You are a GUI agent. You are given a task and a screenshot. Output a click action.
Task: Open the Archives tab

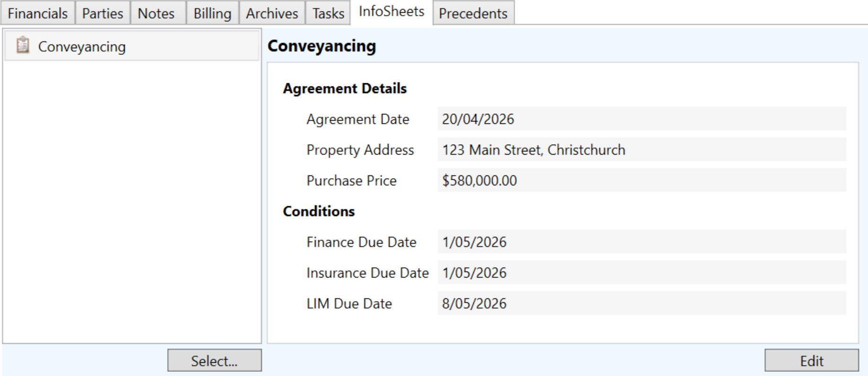(272, 13)
